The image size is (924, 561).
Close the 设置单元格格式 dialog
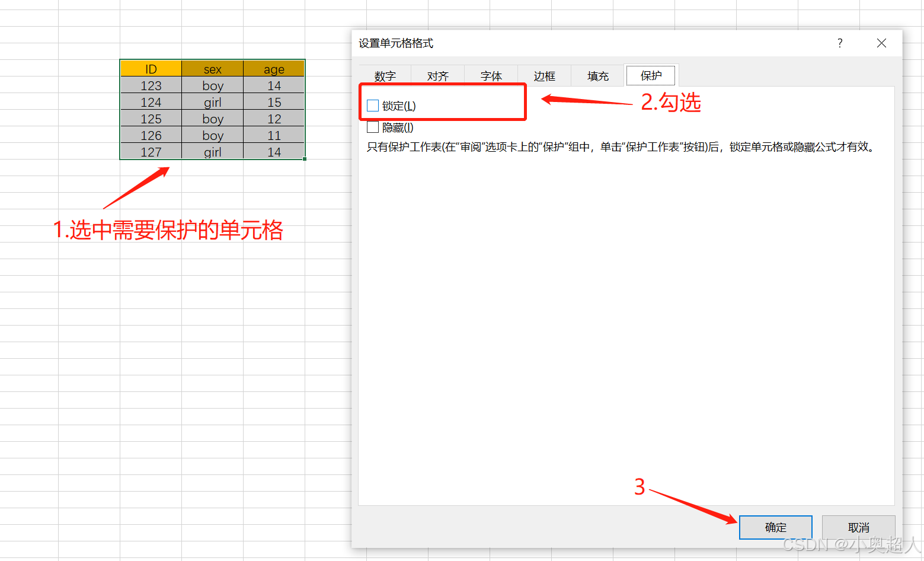881,43
